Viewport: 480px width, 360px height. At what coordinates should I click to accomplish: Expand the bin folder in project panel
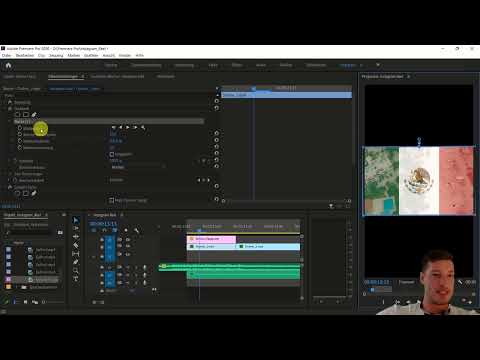pos(17,287)
